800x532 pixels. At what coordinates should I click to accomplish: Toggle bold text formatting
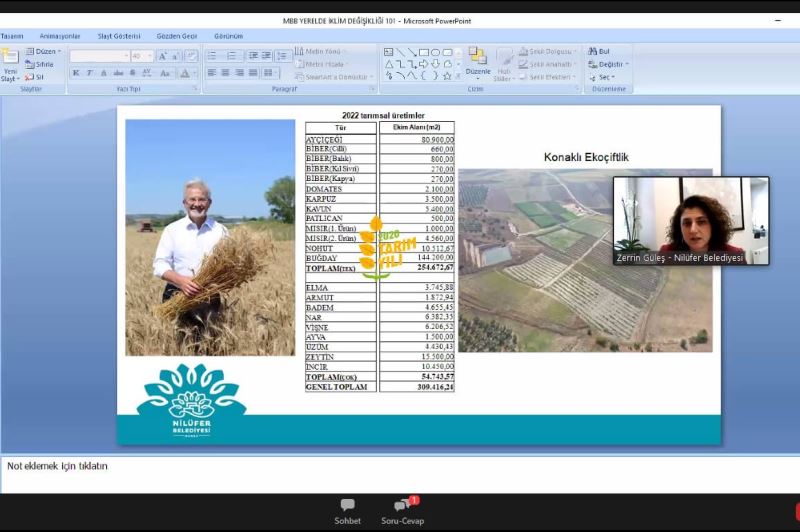click(x=76, y=73)
